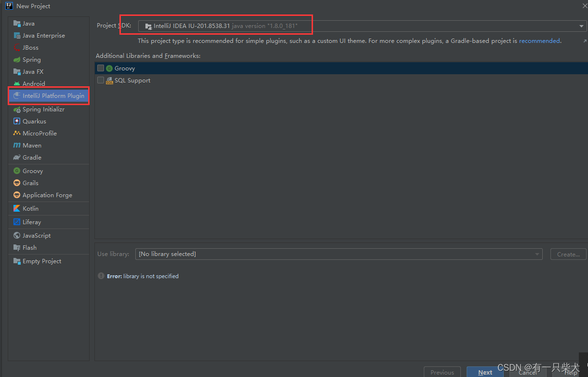Click the IntelliJ logo in title bar
Image resolution: width=588 pixels, height=377 pixels.
tap(9, 6)
